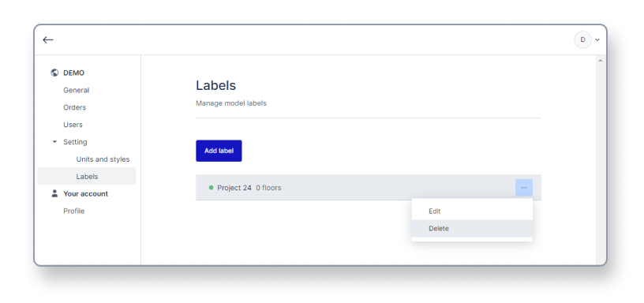Go back using the left arrow icon
The width and height of the screenshot is (644, 303).
click(x=48, y=39)
